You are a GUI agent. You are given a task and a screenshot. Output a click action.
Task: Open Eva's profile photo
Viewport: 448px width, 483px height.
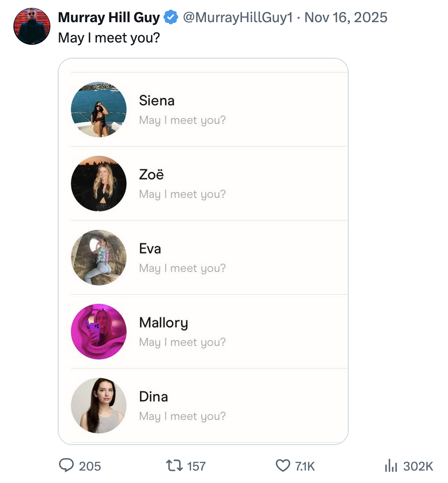point(99,258)
